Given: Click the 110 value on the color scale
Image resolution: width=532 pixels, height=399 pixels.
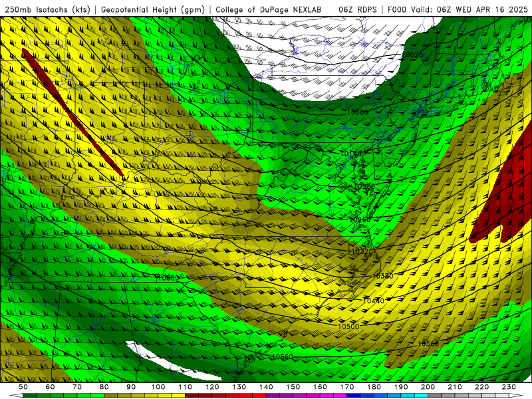Looking at the screenshot, I should coord(185,387).
